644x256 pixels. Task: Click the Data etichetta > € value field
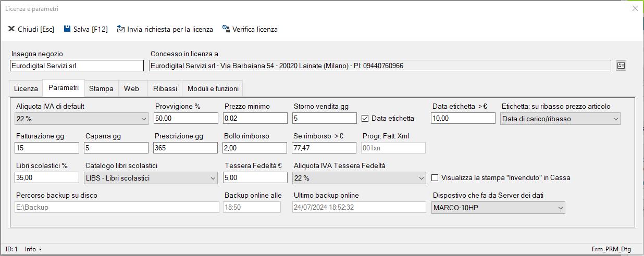[x=463, y=119]
